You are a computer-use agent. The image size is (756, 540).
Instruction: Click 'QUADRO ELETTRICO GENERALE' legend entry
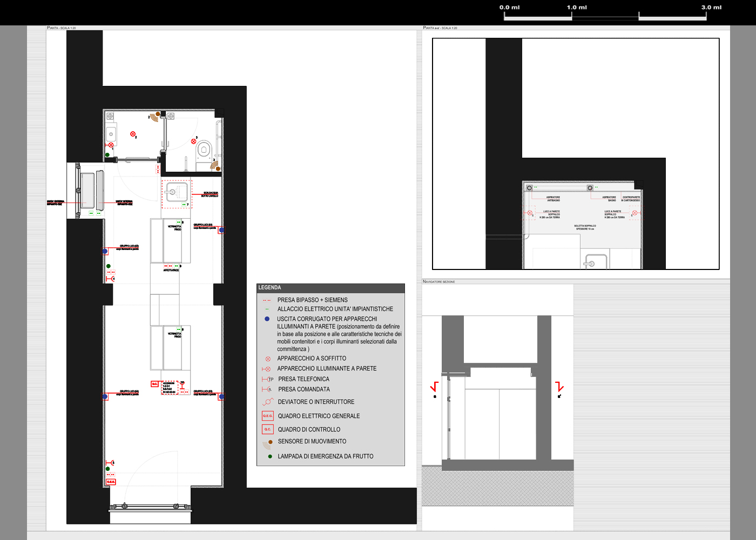point(319,416)
